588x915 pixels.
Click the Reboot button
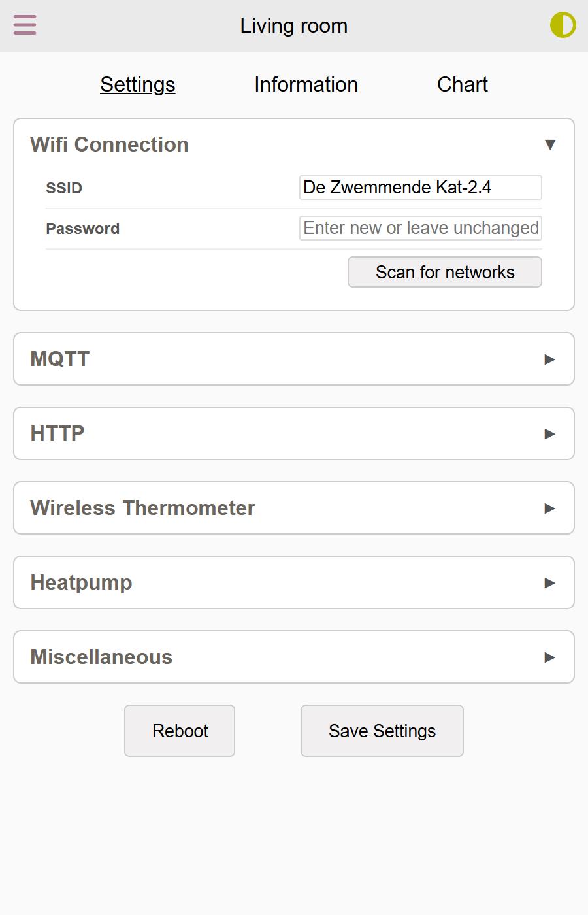(180, 731)
